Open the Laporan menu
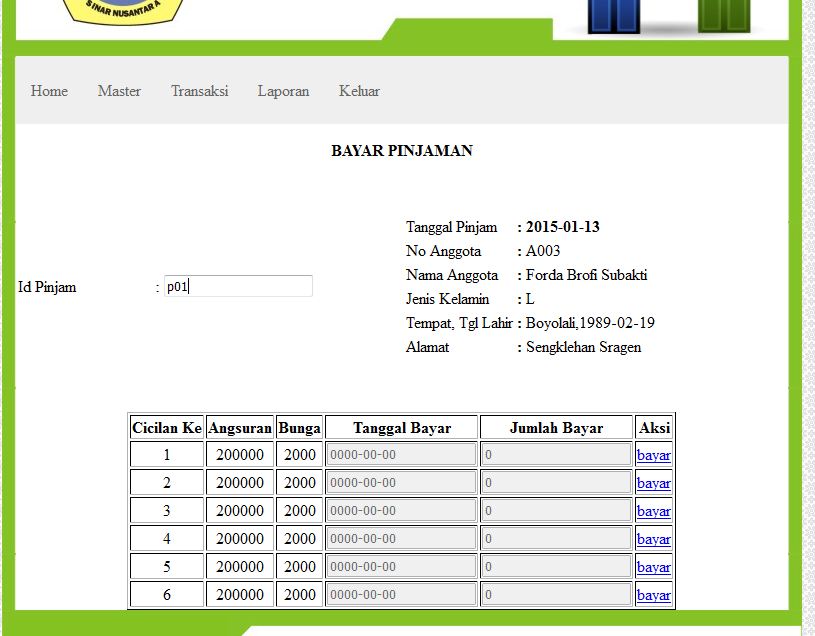Screen dimensions: 815x636 click(x=283, y=91)
